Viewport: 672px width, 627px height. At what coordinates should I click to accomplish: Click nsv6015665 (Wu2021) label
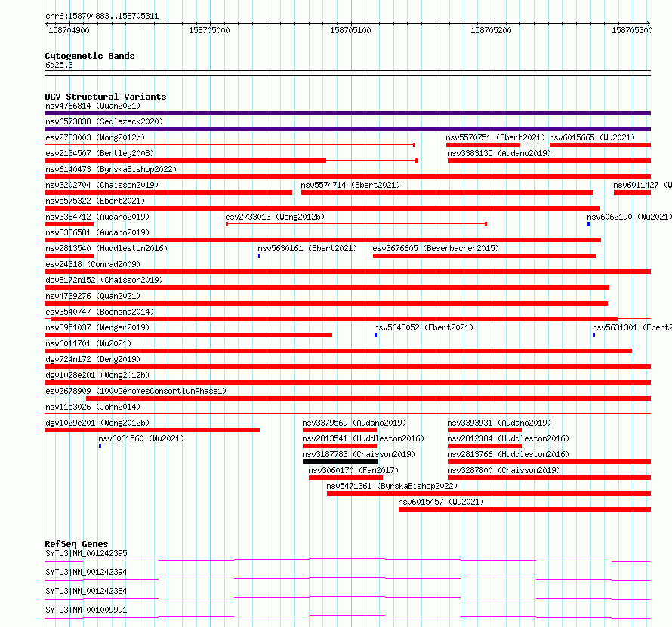(x=592, y=137)
